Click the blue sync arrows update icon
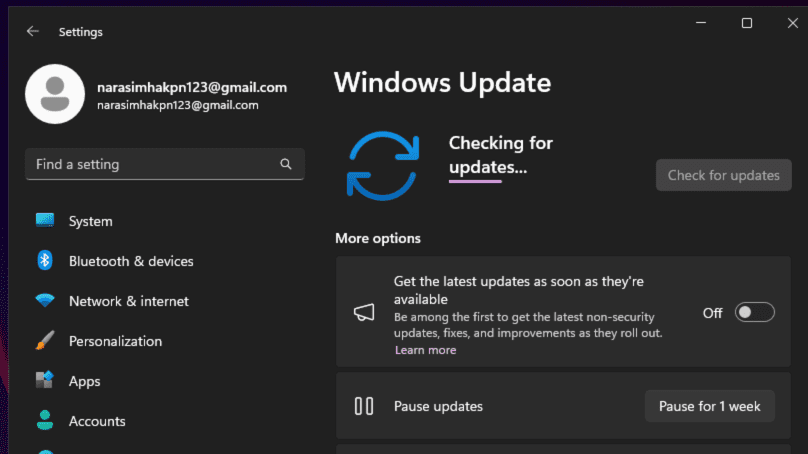The width and height of the screenshot is (808, 454). pos(381,164)
